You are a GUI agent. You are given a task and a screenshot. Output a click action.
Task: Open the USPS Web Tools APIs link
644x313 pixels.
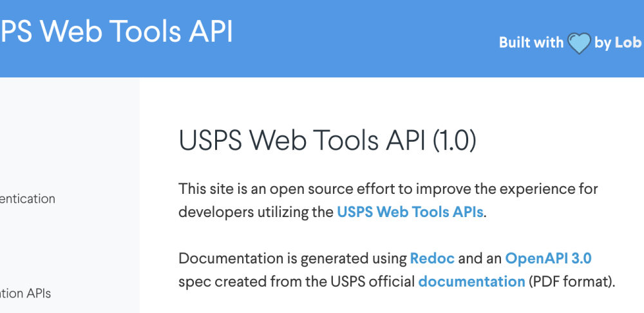click(x=410, y=213)
